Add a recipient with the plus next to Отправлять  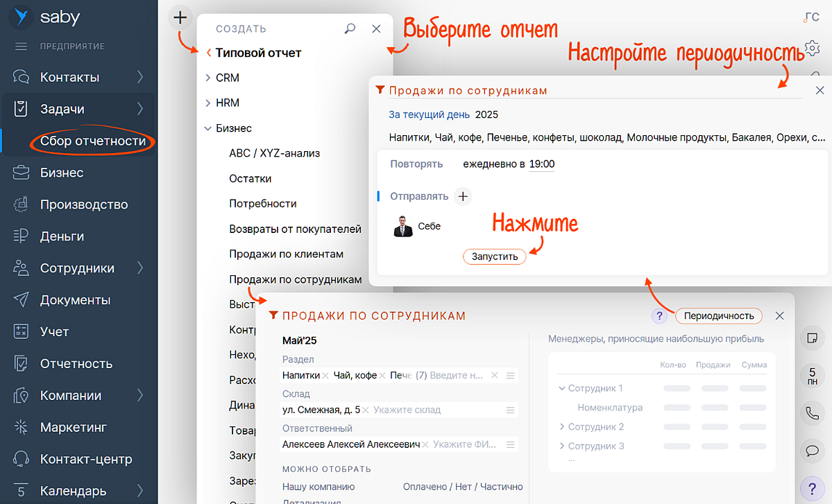(x=463, y=196)
